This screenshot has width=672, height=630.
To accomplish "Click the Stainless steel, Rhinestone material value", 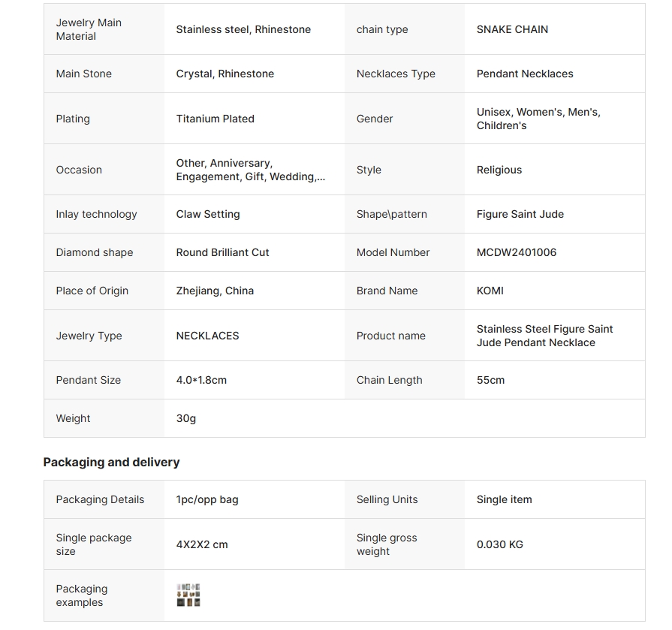I will (243, 29).
